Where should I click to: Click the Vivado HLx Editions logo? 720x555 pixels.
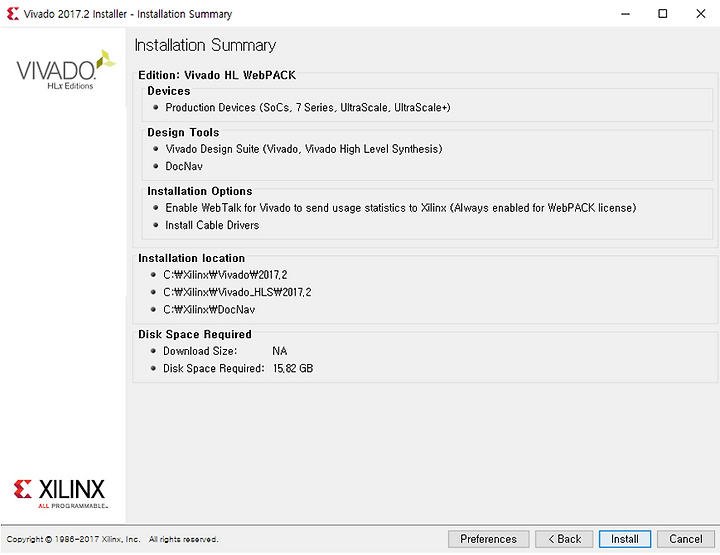pos(66,70)
